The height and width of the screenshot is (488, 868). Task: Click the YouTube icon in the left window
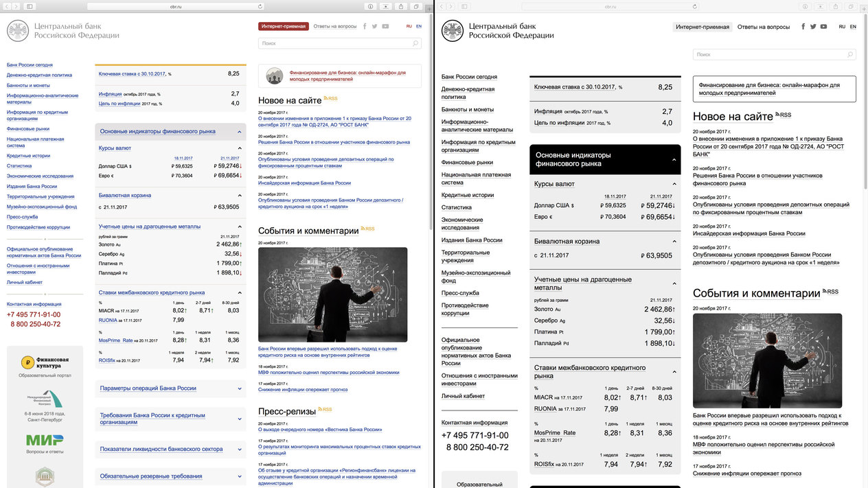point(385,26)
